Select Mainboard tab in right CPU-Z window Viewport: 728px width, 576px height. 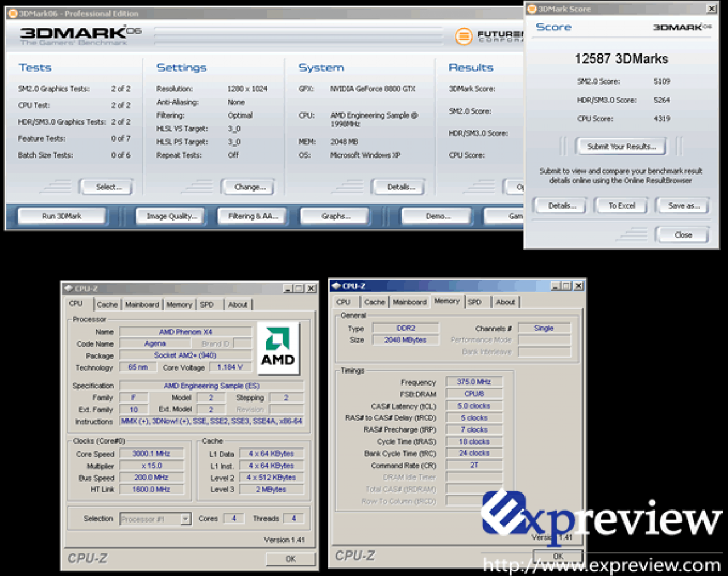[x=409, y=302]
